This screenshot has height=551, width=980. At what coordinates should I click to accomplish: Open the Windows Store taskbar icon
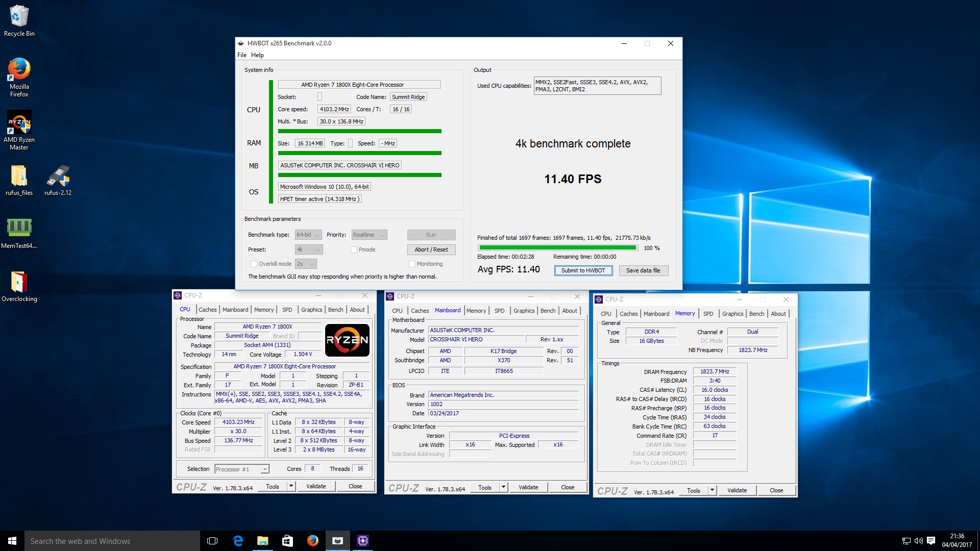click(x=288, y=541)
